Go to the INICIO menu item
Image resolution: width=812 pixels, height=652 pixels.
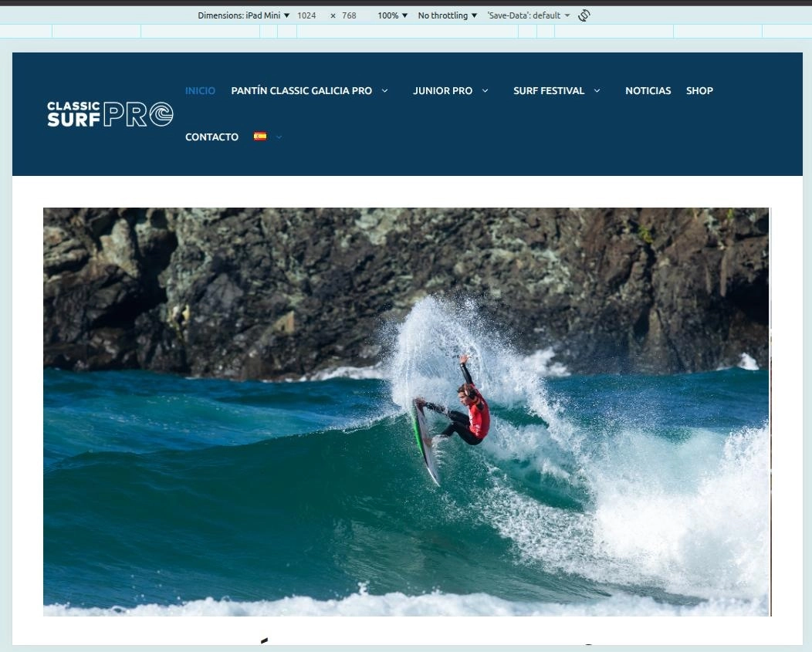200,91
